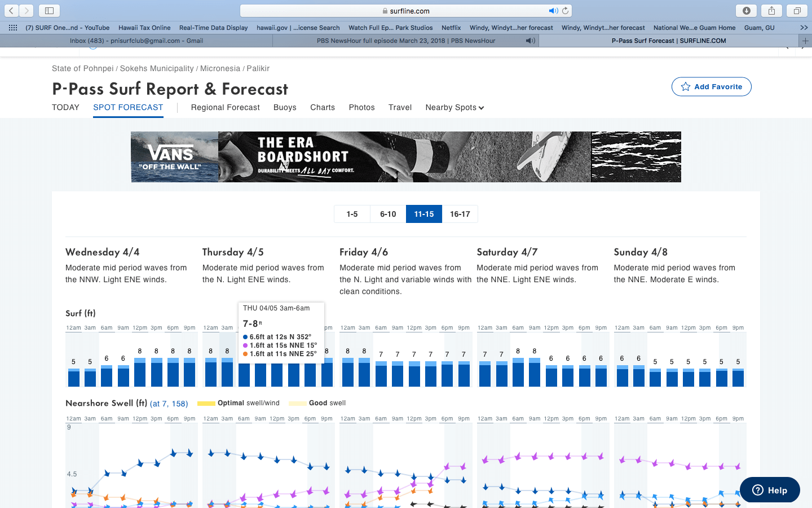
Task: Click Friday 4/6 12am surf bar
Action: tap(348, 372)
